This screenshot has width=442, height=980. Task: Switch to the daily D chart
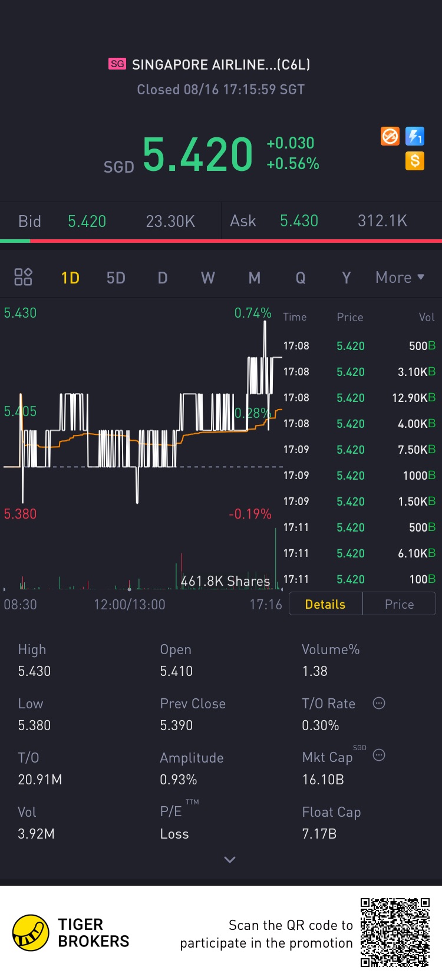(x=163, y=278)
